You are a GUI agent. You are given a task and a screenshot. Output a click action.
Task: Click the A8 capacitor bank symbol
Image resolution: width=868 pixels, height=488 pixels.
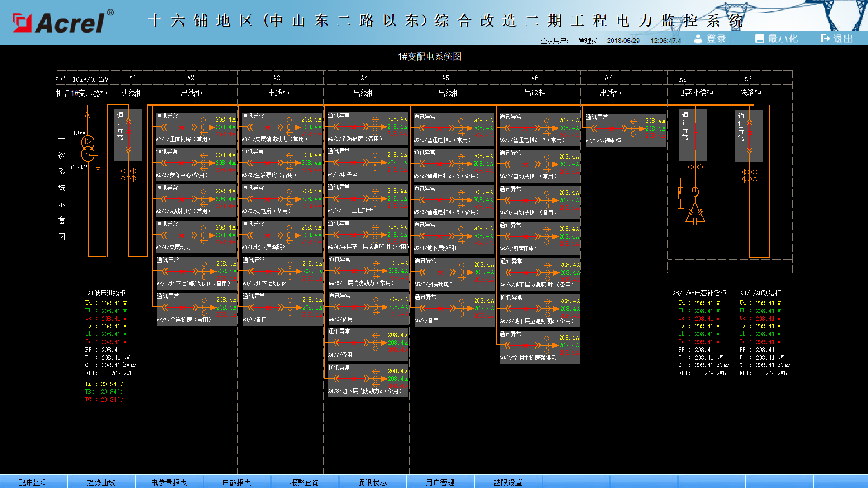[695, 214]
